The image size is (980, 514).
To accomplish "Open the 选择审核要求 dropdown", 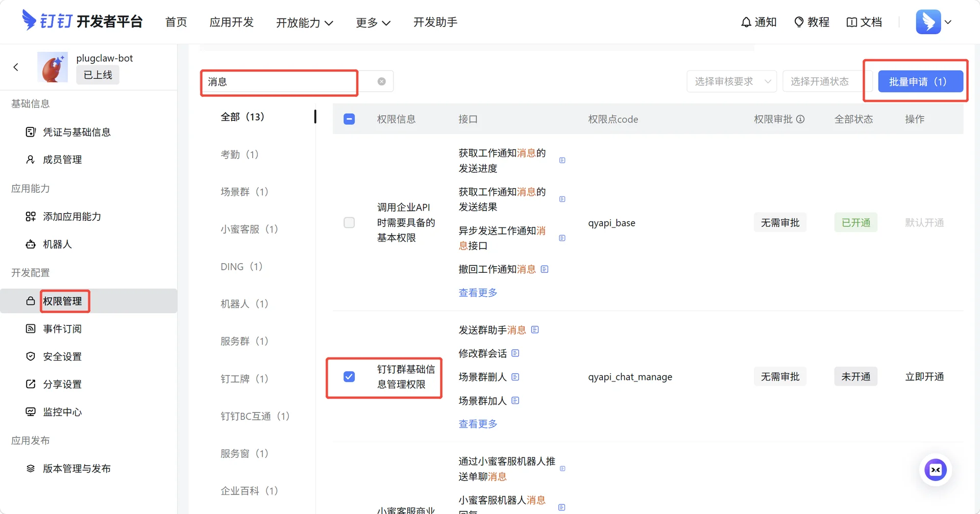I will click(731, 82).
